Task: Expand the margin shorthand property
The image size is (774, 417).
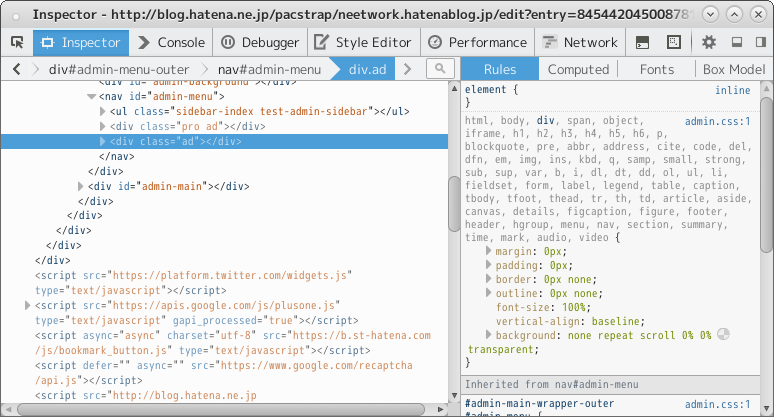Action: point(488,251)
